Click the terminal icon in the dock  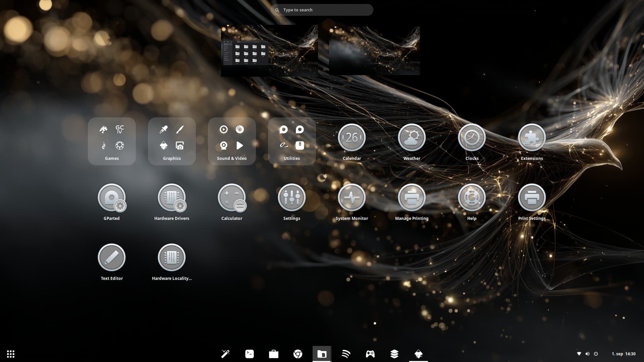coord(250,354)
